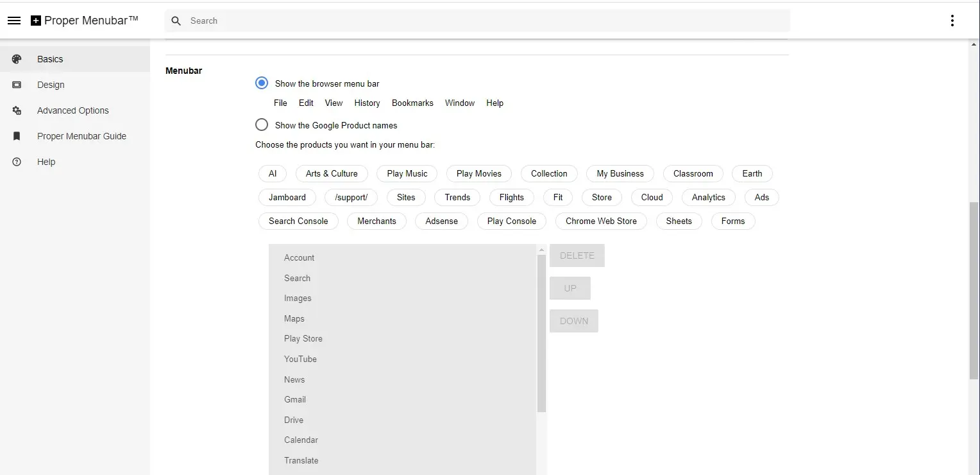Click the Proper Menubar Guide bookmark icon
The height and width of the screenshot is (475, 980).
click(x=17, y=136)
